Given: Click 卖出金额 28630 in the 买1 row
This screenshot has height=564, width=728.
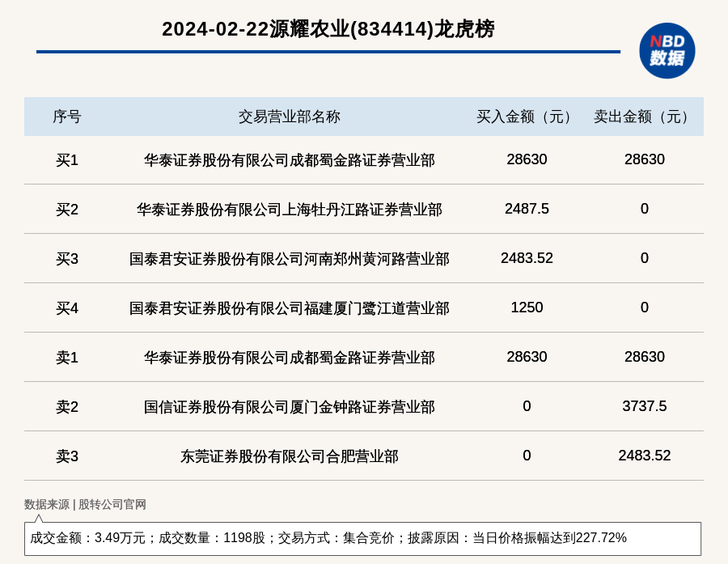Looking at the screenshot, I should coord(645,159).
